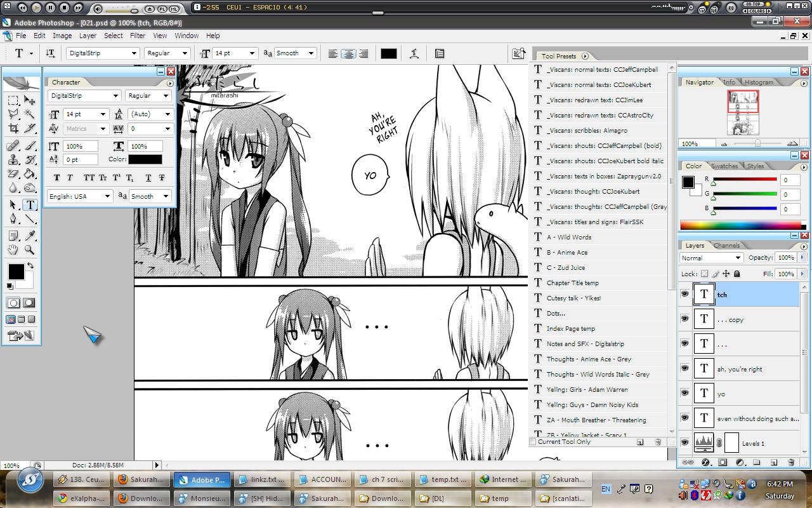Viewport: 812px width, 508px height.
Task: Toggle the Character and Paragraph palettes
Action: point(440,53)
